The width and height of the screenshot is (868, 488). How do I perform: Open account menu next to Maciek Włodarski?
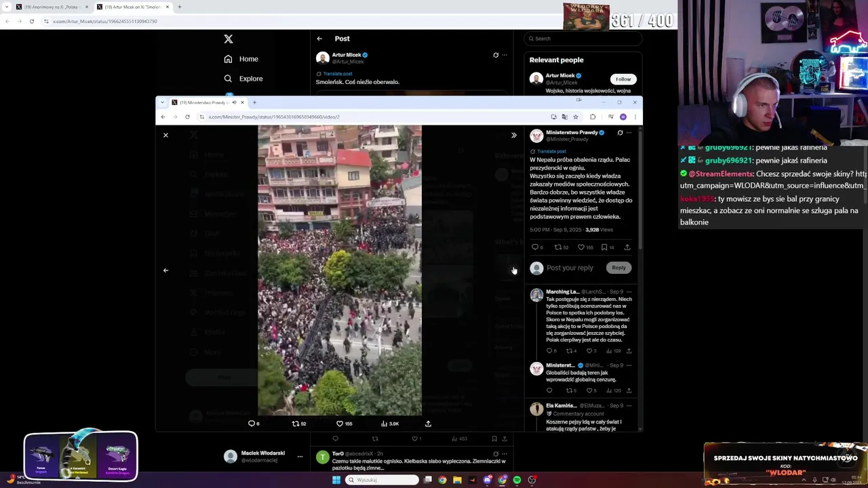[x=300, y=457]
